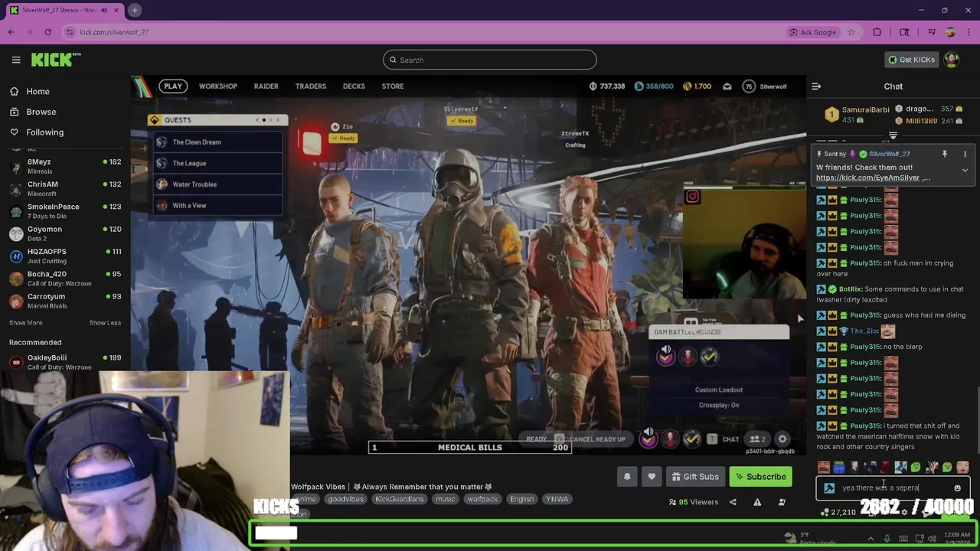This screenshot has width=980, height=551.
Task: Click Ask Google button in address bar
Action: pos(813,32)
